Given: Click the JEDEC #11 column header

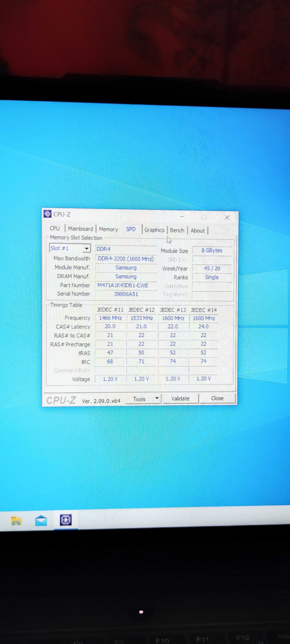Looking at the screenshot, I should pyautogui.click(x=110, y=310).
